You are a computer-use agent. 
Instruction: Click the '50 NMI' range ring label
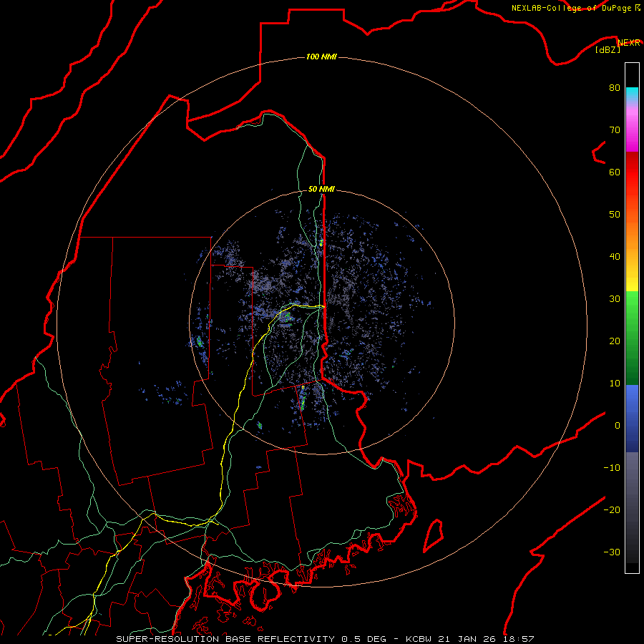coord(321,189)
